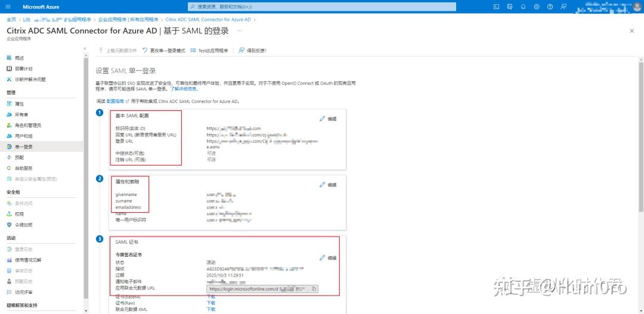Screen dimensions: 644x314
Task: Go to 企业应用程序 | 所有应用程序 breadcrumb
Action: pyautogui.click(x=128, y=19)
